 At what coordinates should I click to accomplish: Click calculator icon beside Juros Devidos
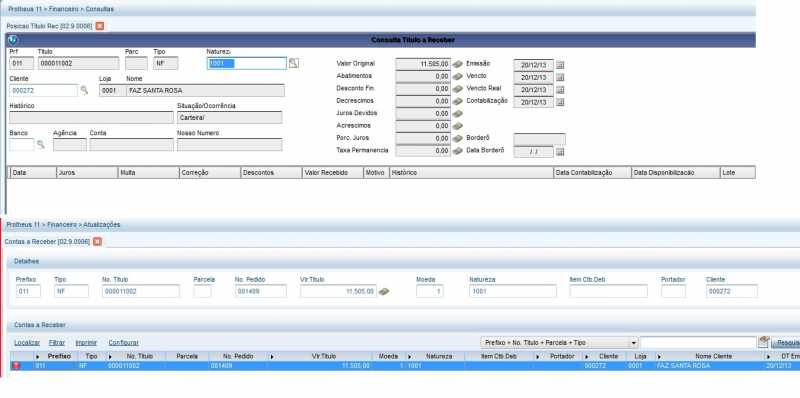coord(458,114)
